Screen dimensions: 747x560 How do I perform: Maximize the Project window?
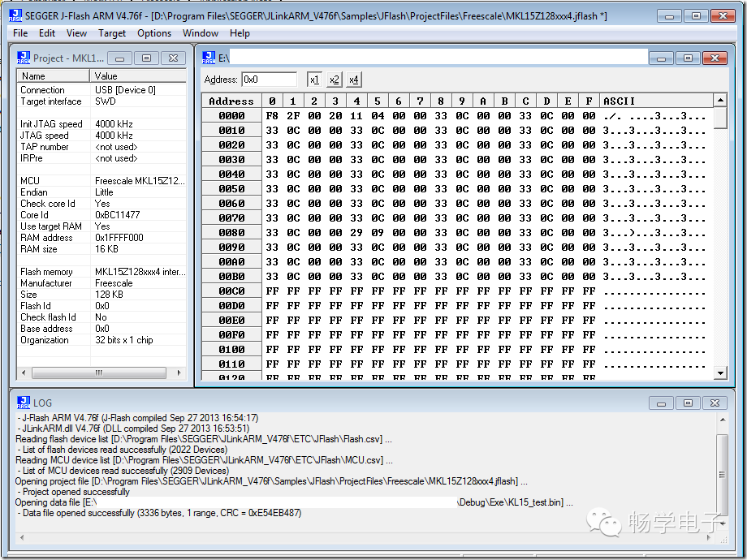tap(147, 58)
